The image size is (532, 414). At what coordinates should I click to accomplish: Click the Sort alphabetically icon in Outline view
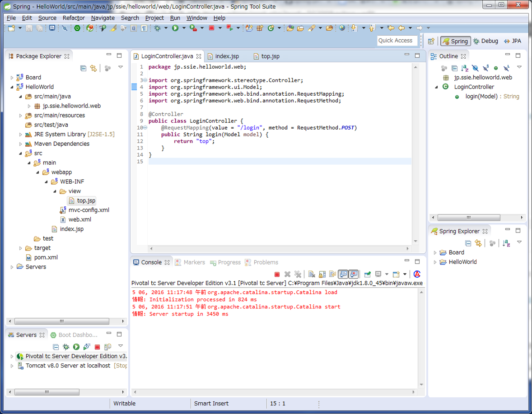tap(465, 68)
